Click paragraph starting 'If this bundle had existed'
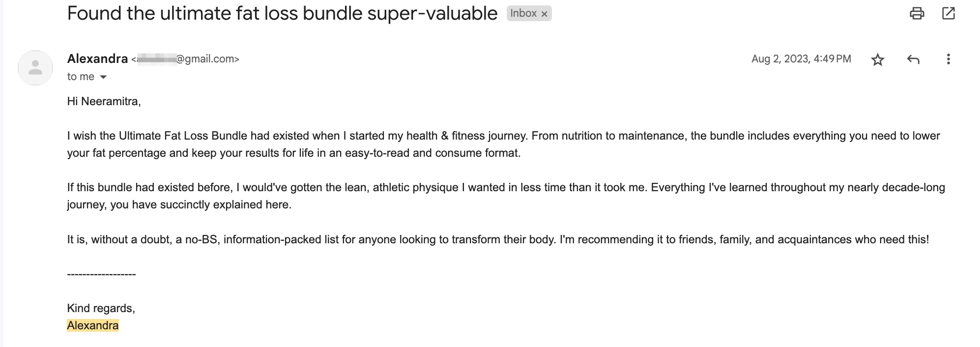Viewport: 980px width, 347px height. 506,196
